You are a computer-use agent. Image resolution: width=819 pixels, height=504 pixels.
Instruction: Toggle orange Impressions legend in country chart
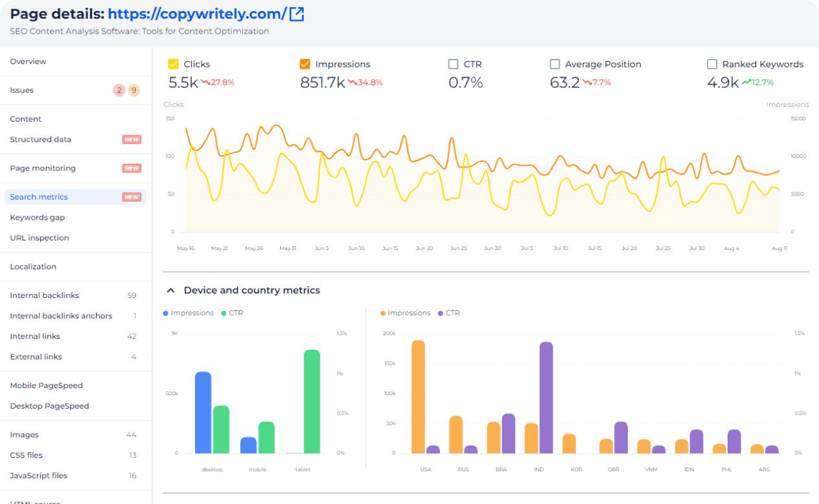tap(405, 313)
